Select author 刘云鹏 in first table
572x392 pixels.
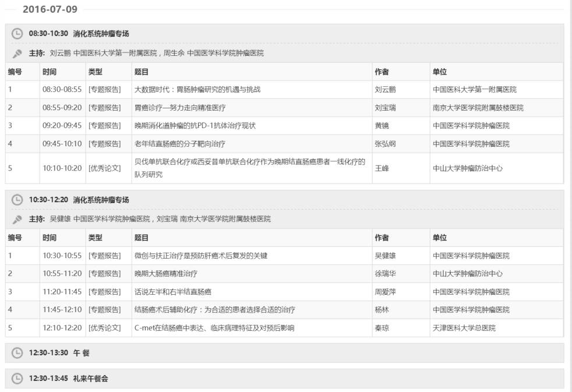click(x=385, y=89)
